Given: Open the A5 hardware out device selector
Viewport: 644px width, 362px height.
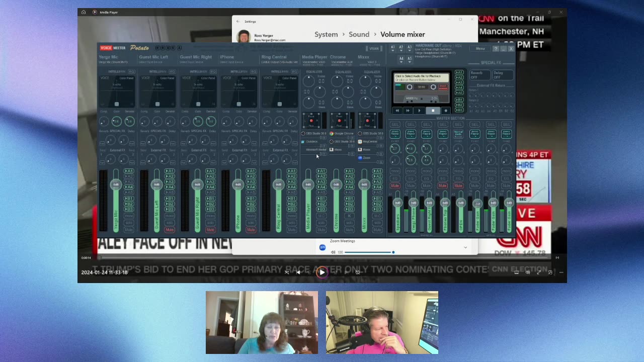Looking at the screenshot, I should click(x=409, y=59).
